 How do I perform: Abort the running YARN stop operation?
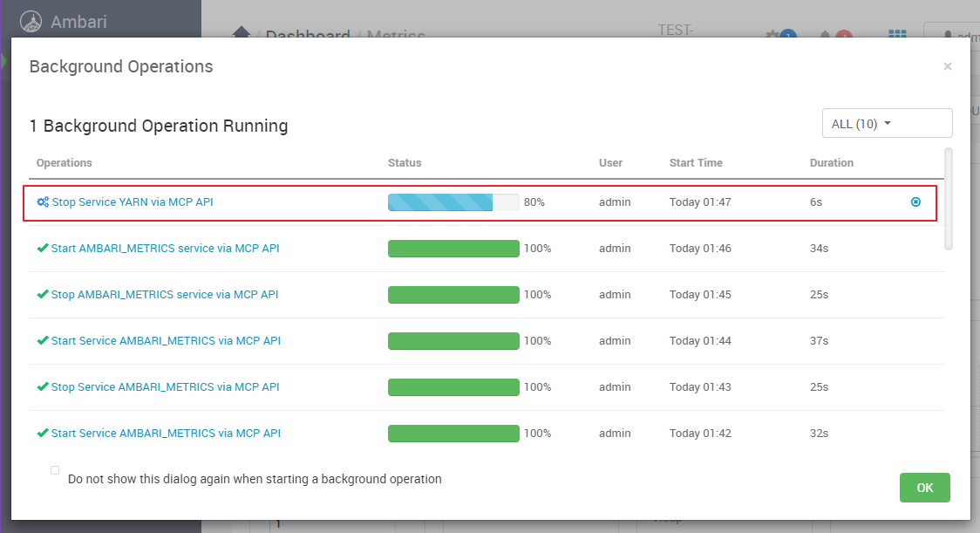click(915, 202)
